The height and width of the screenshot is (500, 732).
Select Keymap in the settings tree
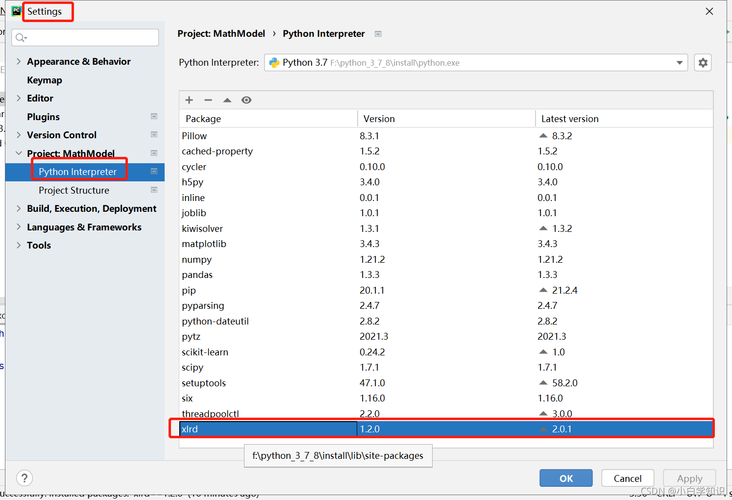click(44, 80)
